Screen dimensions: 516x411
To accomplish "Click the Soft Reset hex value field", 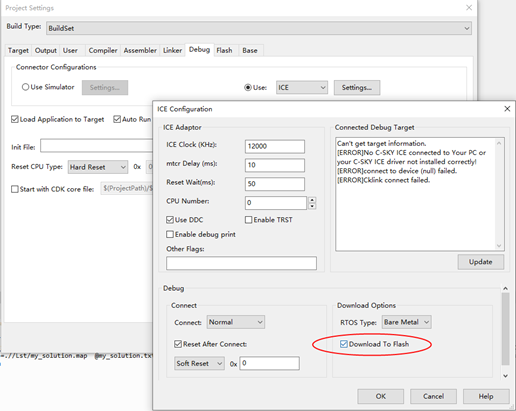I will click(269, 363).
